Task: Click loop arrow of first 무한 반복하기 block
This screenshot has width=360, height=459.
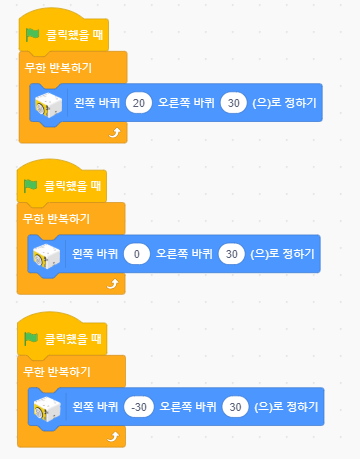Action: pos(115,133)
